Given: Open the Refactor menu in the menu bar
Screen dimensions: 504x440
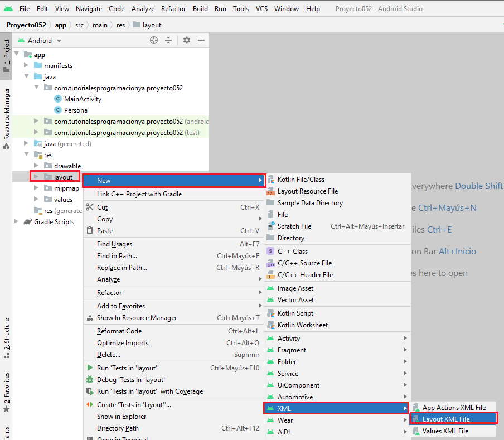Looking at the screenshot, I should [173, 9].
